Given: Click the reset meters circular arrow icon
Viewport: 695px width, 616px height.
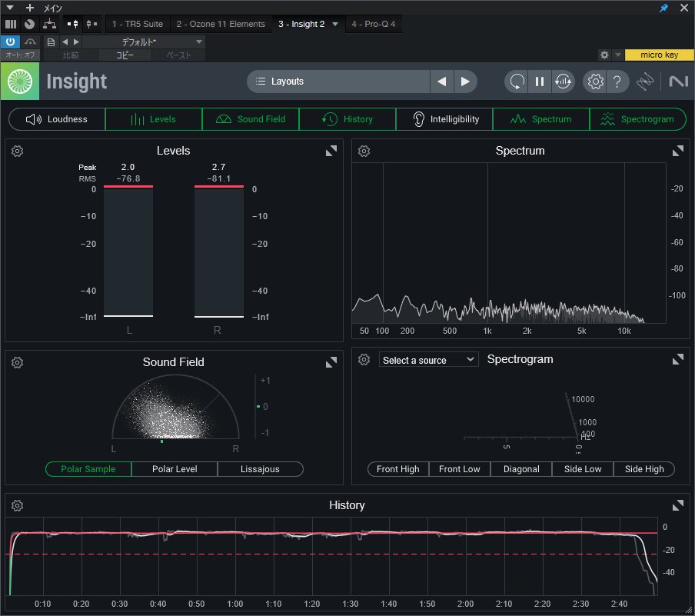Looking at the screenshot, I should tap(517, 82).
